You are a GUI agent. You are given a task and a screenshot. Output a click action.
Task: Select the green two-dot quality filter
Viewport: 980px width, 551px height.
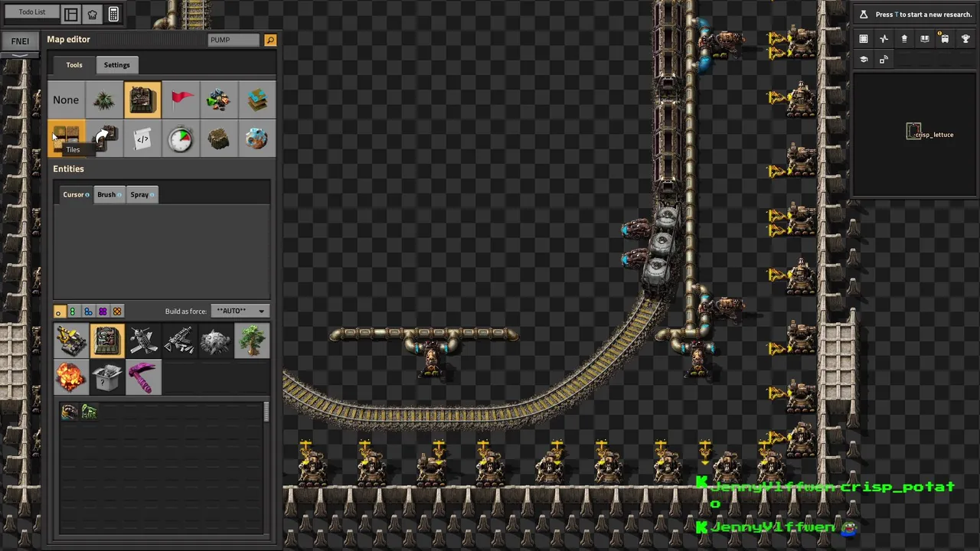coord(73,311)
